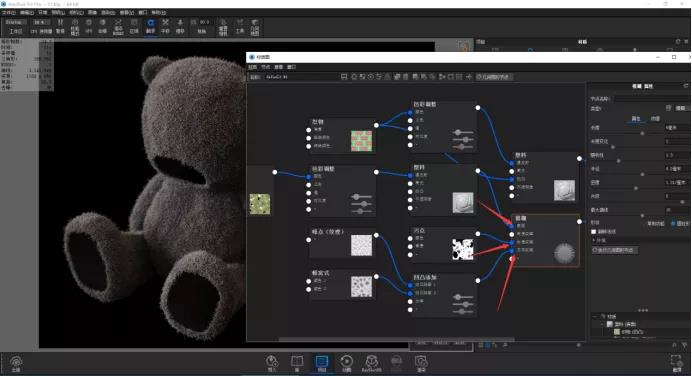This screenshot has height=376, width=692.
Task: Adjust the Randomness slider set to 1.5
Action: pos(619,161)
